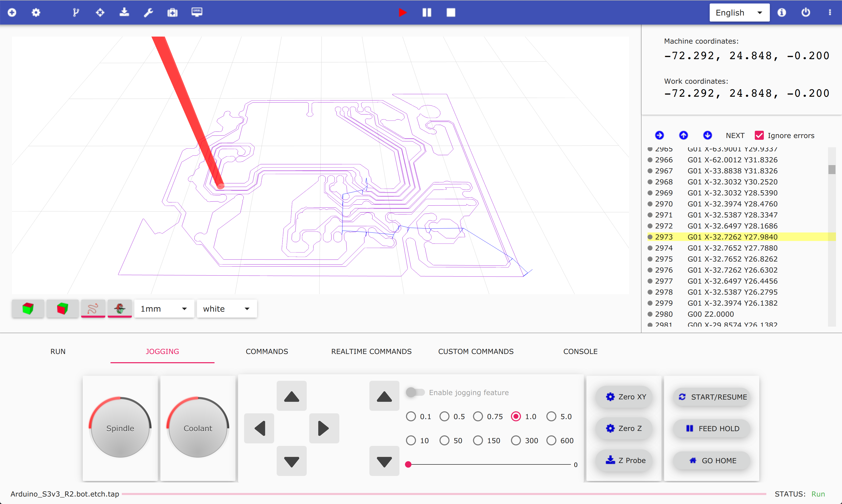This screenshot has height=504, width=842.
Task: Select the 5.0 jog step radio
Action: click(x=551, y=416)
